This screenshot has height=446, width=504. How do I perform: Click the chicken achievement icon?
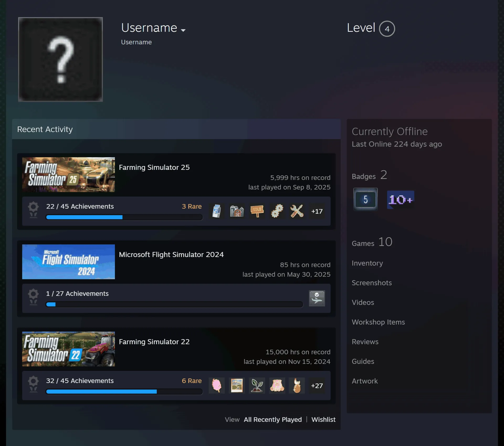[297, 385]
